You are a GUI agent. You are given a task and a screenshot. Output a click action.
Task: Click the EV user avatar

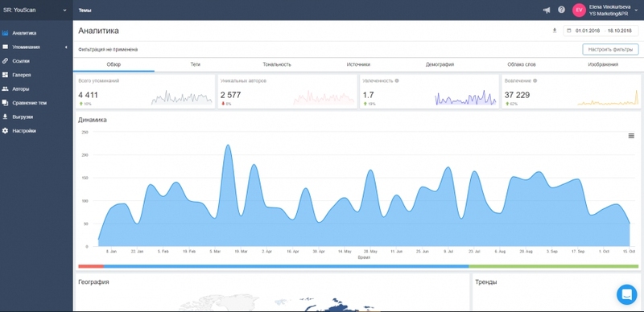coord(579,10)
